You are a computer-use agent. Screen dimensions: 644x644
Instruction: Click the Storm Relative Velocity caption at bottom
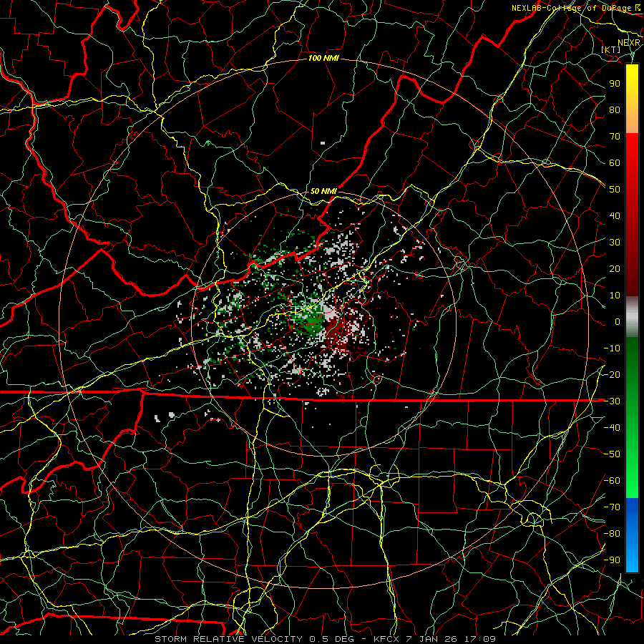click(326, 639)
